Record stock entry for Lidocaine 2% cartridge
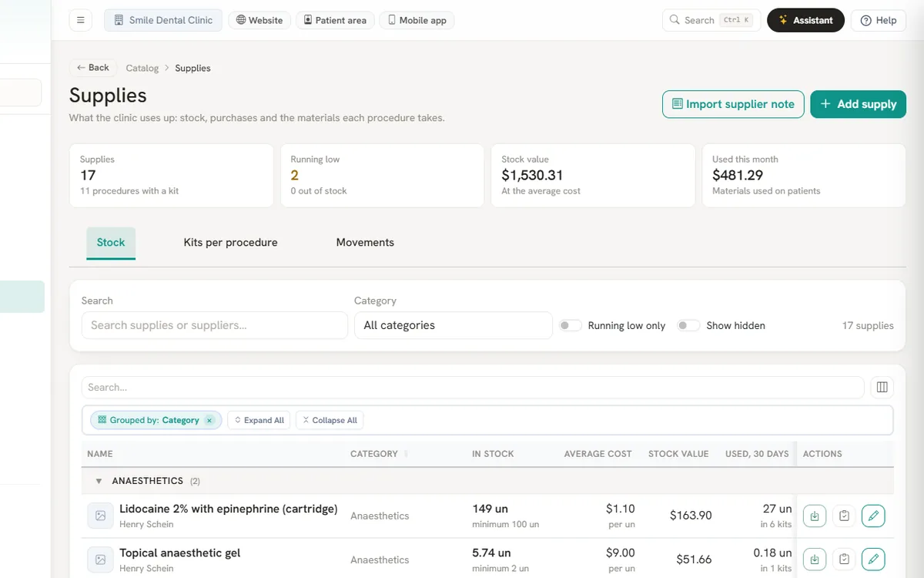The width and height of the screenshot is (924, 578). [815, 516]
